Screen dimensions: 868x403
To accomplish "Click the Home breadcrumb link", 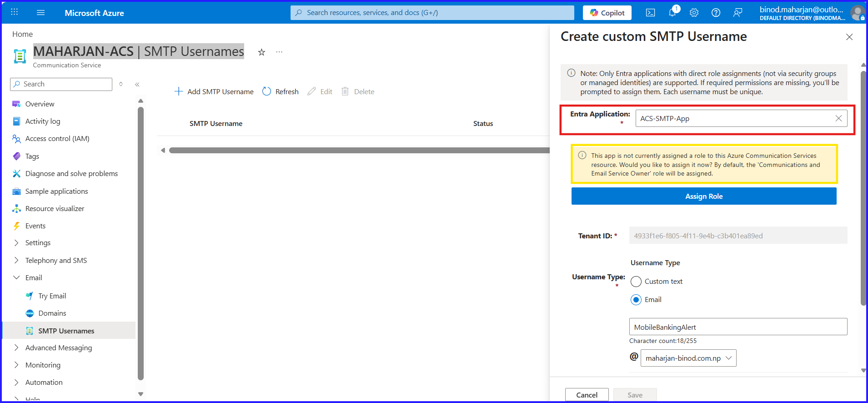I will 22,34.
